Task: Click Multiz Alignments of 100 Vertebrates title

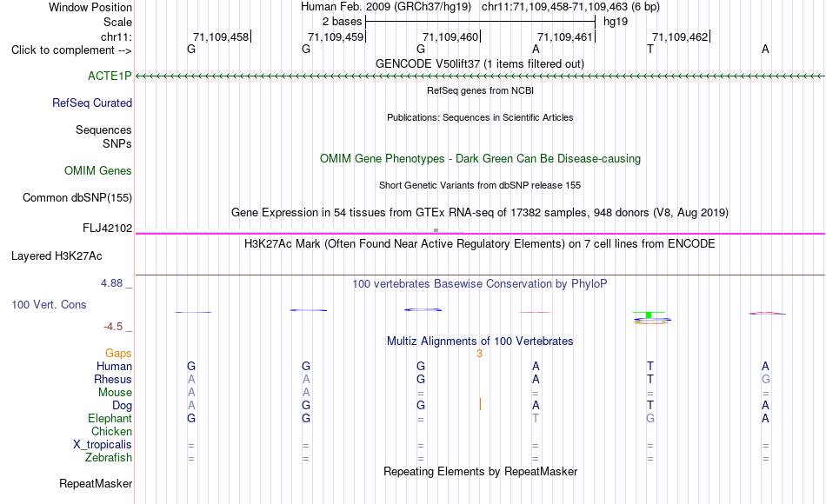Action: (x=480, y=342)
